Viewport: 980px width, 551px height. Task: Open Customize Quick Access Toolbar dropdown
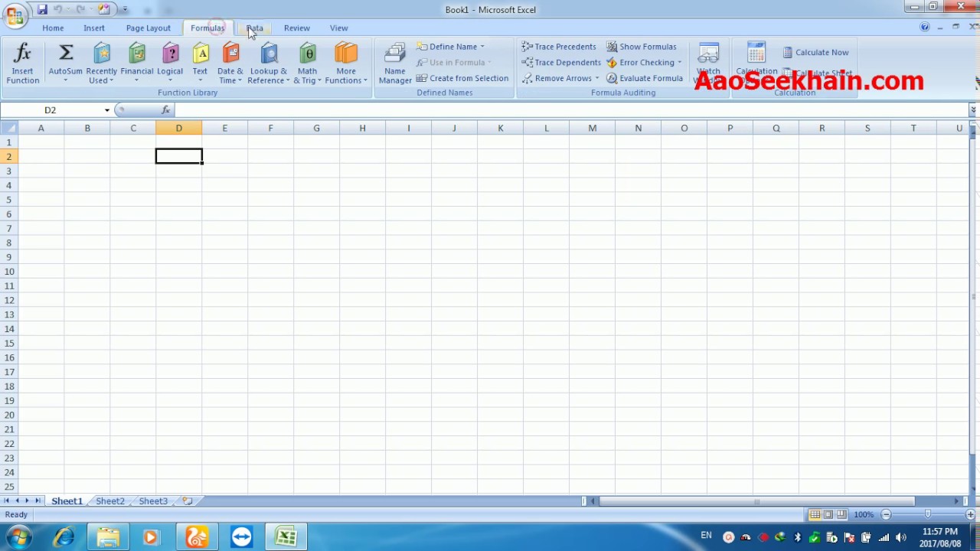coord(125,10)
